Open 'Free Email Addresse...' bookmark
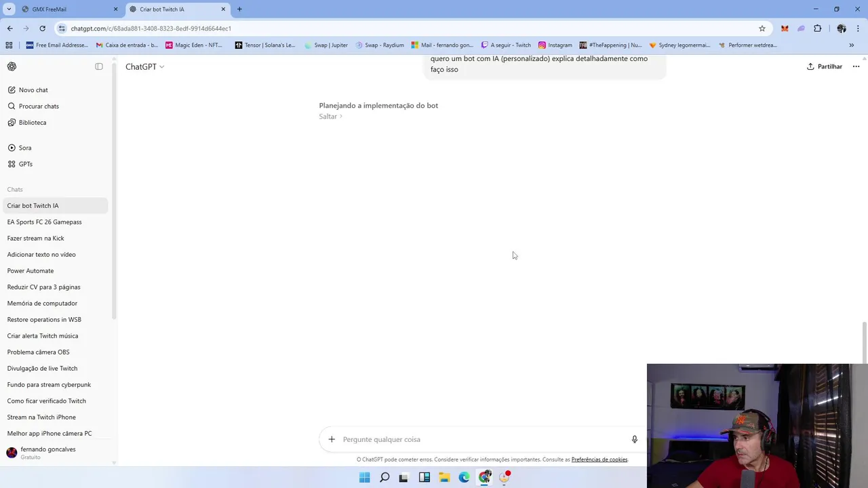Screen dimensions: 868x488 [x=57, y=45]
